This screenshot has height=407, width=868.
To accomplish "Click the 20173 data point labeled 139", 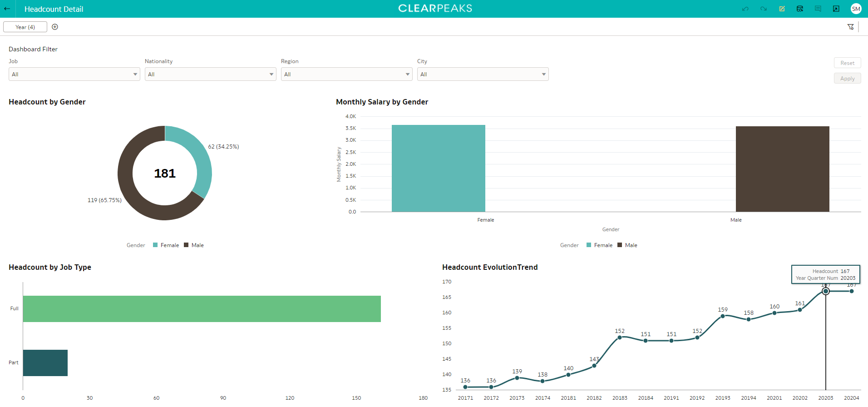I will [517, 378].
